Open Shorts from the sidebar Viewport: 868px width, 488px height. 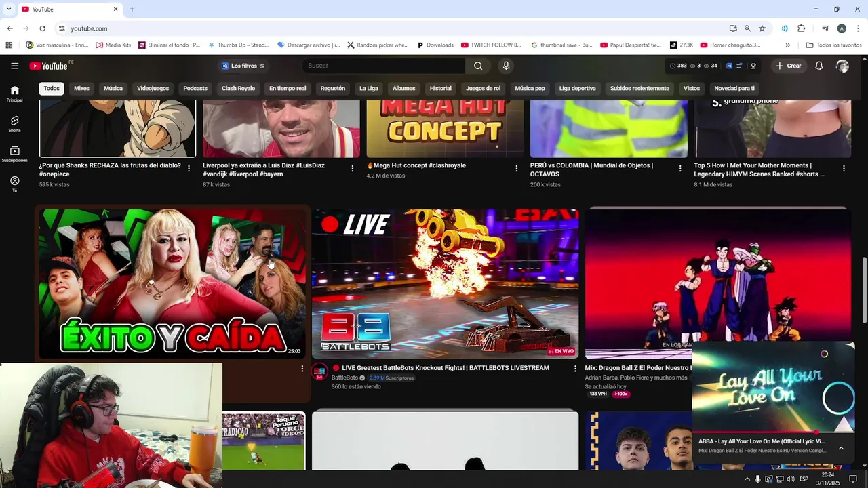(14, 123)
